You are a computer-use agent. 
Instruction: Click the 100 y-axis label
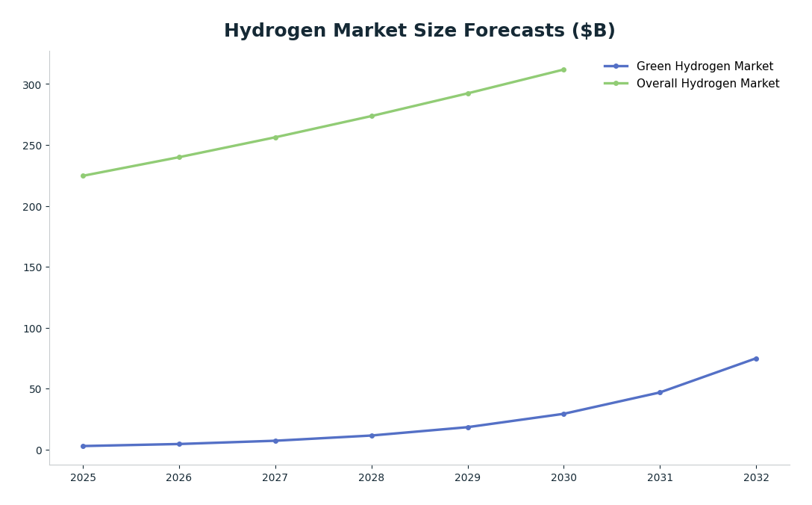pyautogui.click(x=33, y=329)
